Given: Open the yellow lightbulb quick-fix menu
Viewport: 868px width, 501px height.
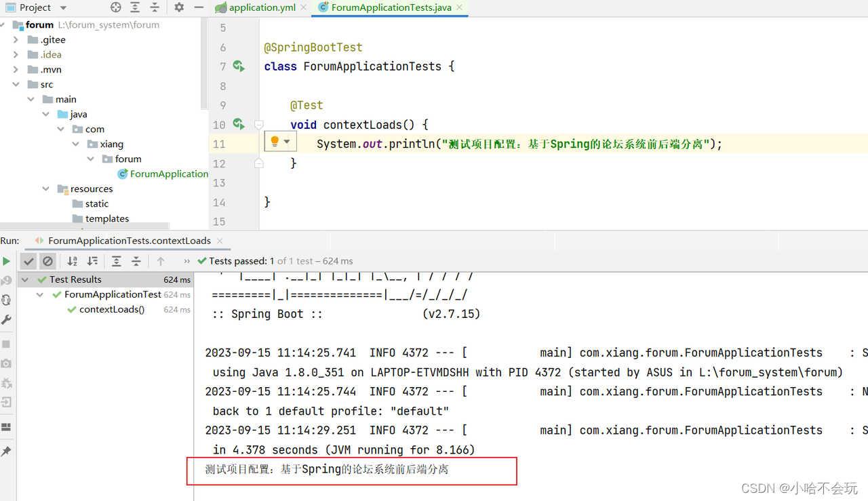Looking at the screenshot, I should click(x=280, y=142).
